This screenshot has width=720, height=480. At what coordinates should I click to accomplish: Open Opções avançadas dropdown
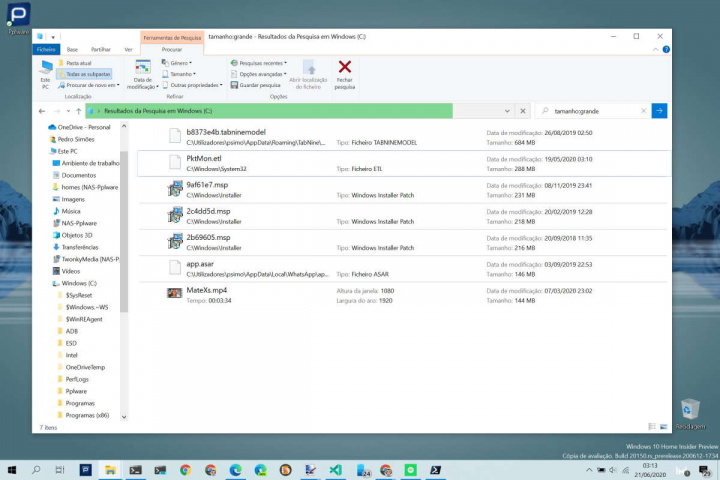pyautogui.click(x=262, y=74)
